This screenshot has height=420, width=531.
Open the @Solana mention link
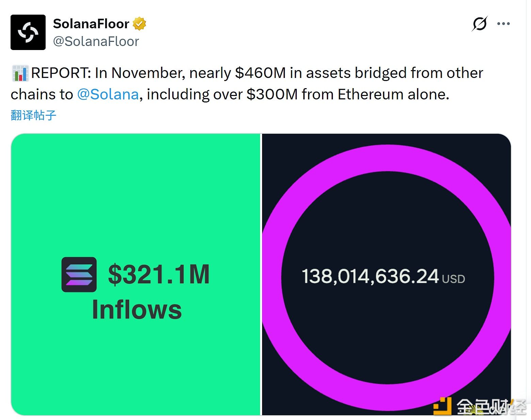(108, 94)
